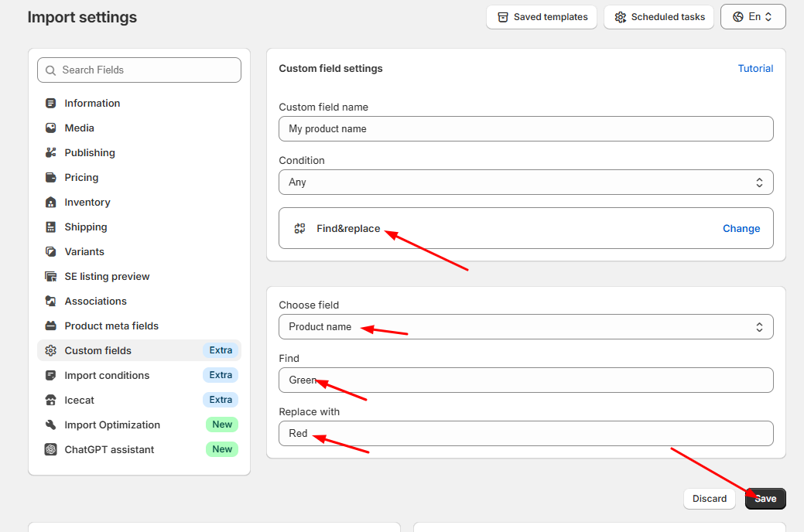Open the Tutorial link
This screenshot has height=532, width=804.
[755, 68]
